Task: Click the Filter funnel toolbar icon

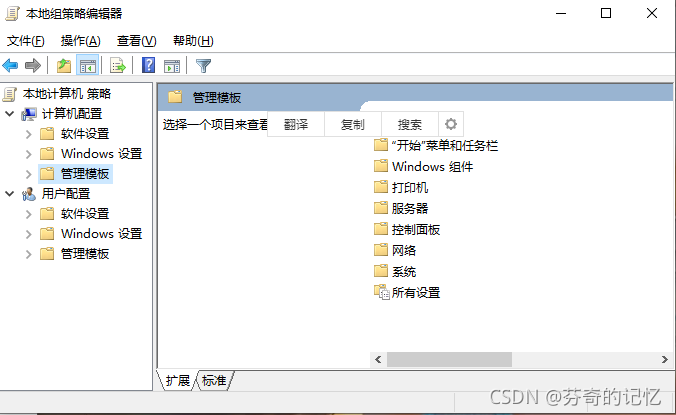Action: coord(203,66)
